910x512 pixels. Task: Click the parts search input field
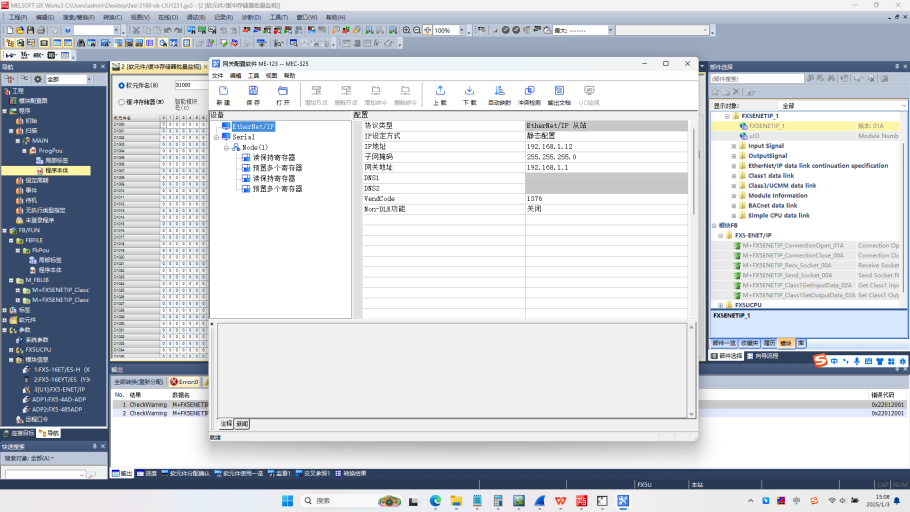(757, 78)
